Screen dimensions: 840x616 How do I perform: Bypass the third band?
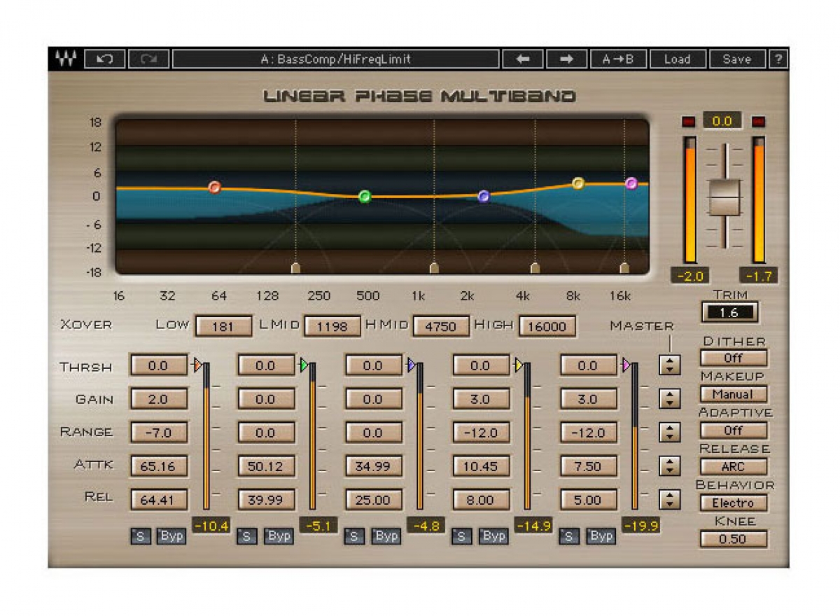pyautogui.click(x=386, y=537)
